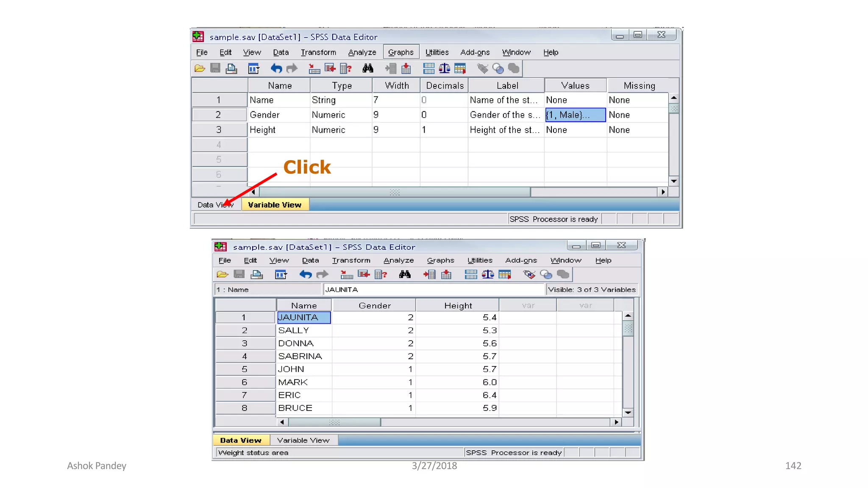Click the Print icon in the lower window toolbar
Screen dimensions: 868x488
(256, 274)
